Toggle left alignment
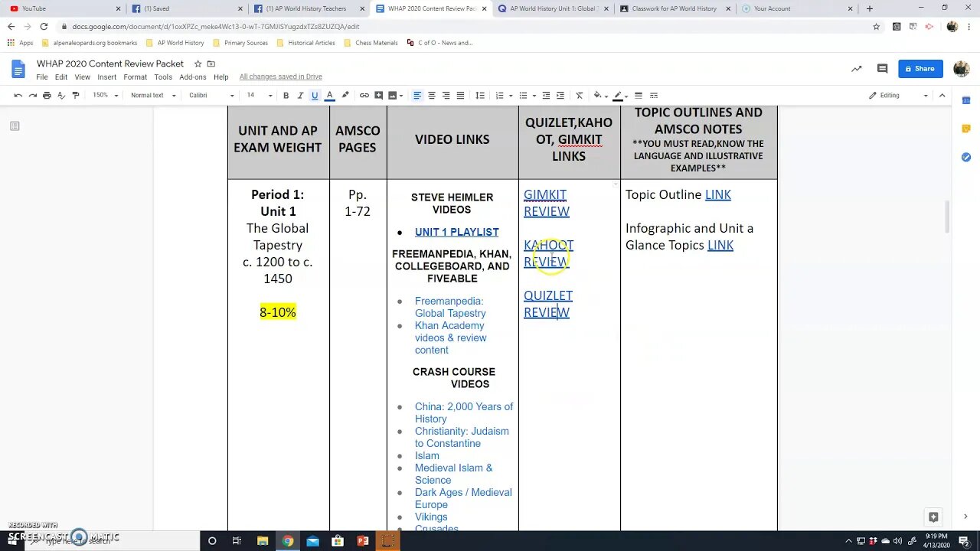 (417, 96)
